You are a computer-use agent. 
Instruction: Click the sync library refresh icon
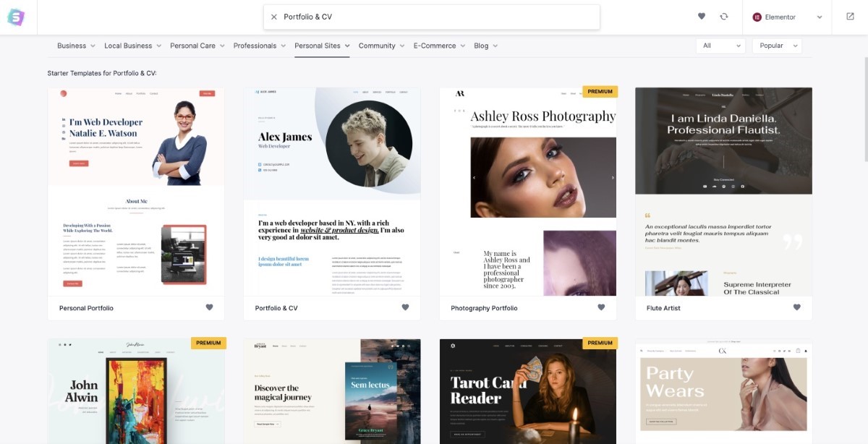click(x=724, y=17)
